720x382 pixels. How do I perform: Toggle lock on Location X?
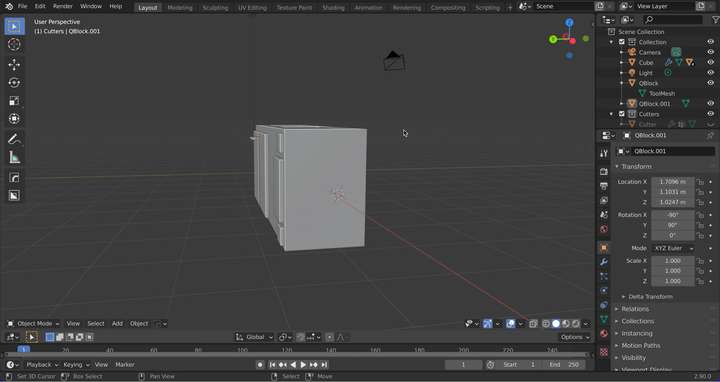coord(700,182)
